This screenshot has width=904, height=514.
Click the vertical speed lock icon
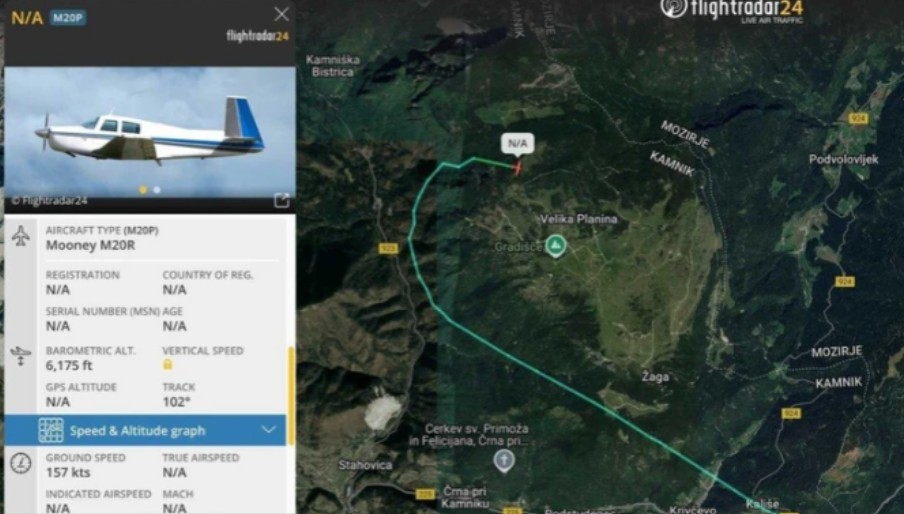[168, 365]
